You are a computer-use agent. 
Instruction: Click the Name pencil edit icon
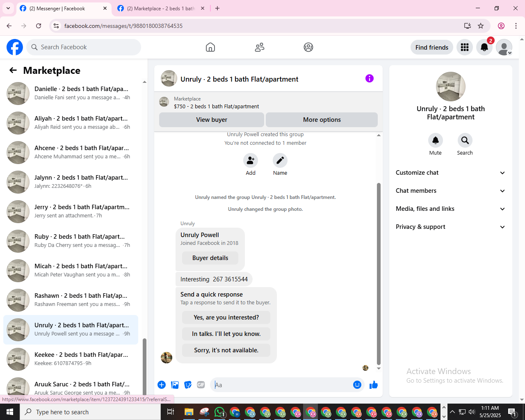(280, 160)
